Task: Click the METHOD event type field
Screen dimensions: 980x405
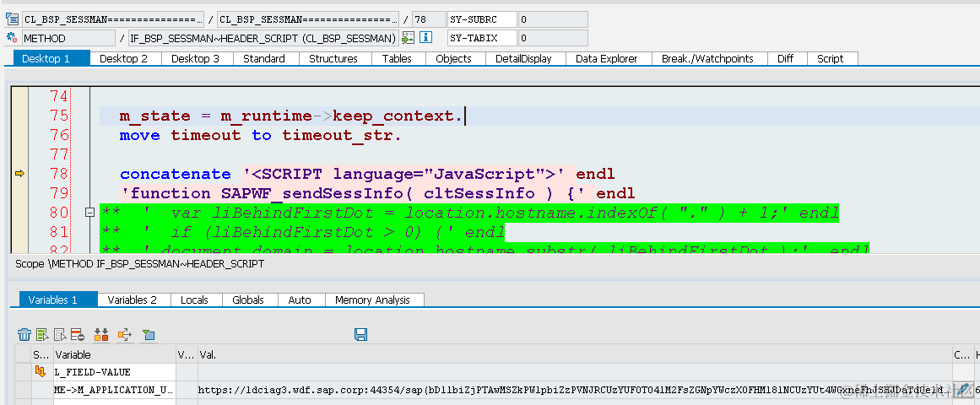Action: (x=68, y=38)
